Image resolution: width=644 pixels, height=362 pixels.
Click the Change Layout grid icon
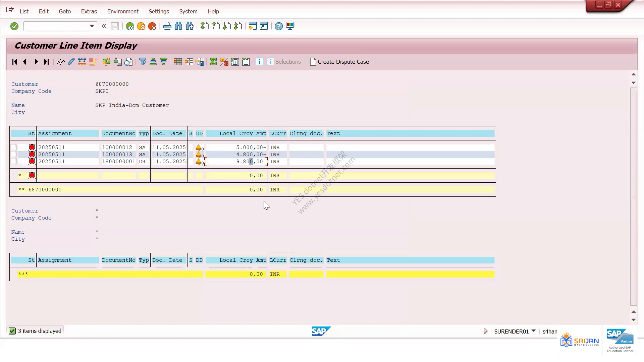178,62
